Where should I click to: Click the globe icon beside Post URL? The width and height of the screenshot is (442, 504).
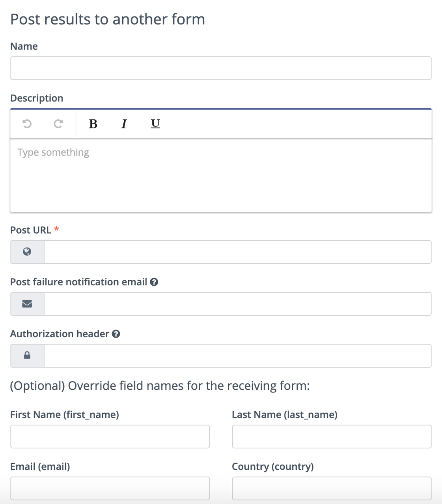(27, 252)
